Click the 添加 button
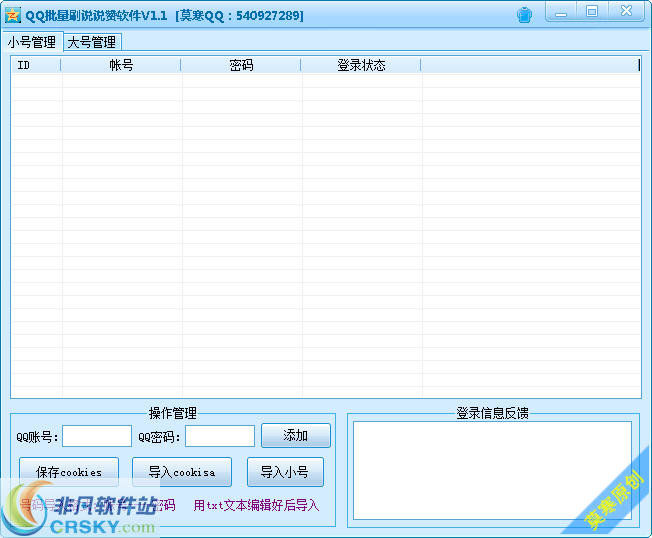The width and height of the screenshot is (652, 538). [296, 436]
